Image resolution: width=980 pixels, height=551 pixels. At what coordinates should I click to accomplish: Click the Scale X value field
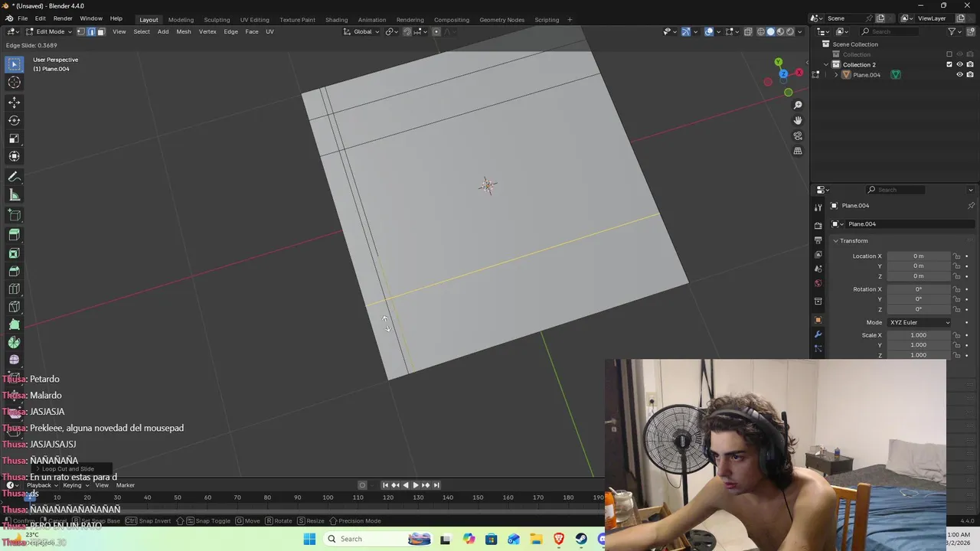[919, 335]
